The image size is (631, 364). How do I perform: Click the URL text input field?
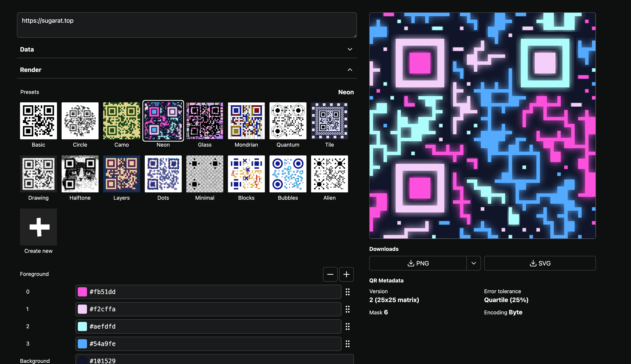pyautogui.click(x=187, y=25)
